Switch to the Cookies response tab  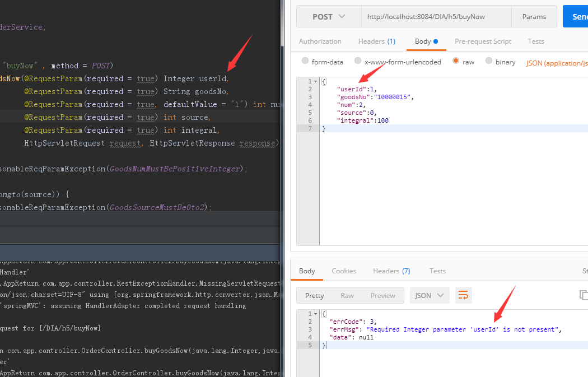tap(344, 271)
